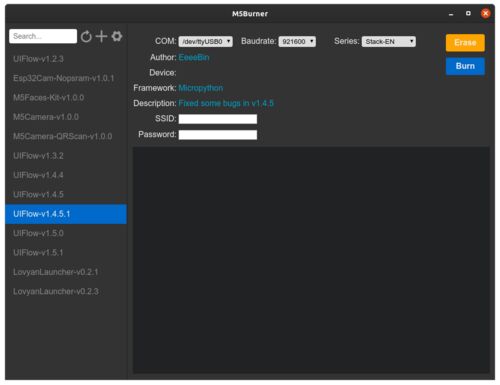Click the refresh firmware list icon
Screen dimensions: 500x385
(86, 36)
